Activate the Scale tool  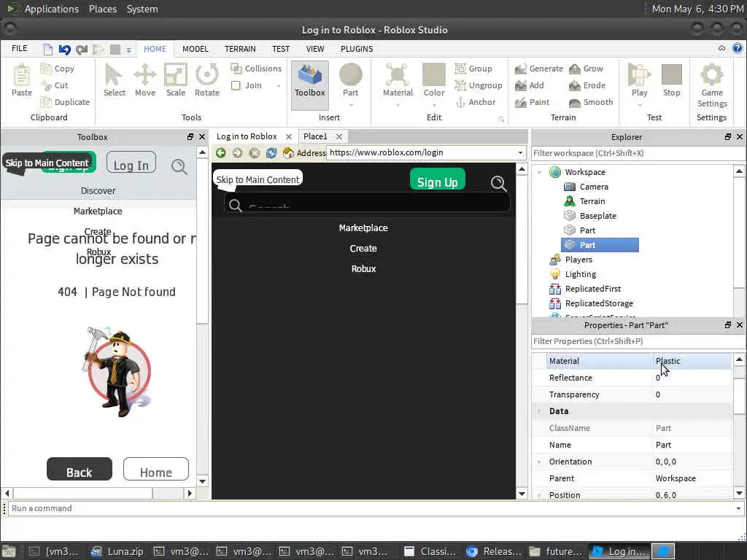point(175,80)
